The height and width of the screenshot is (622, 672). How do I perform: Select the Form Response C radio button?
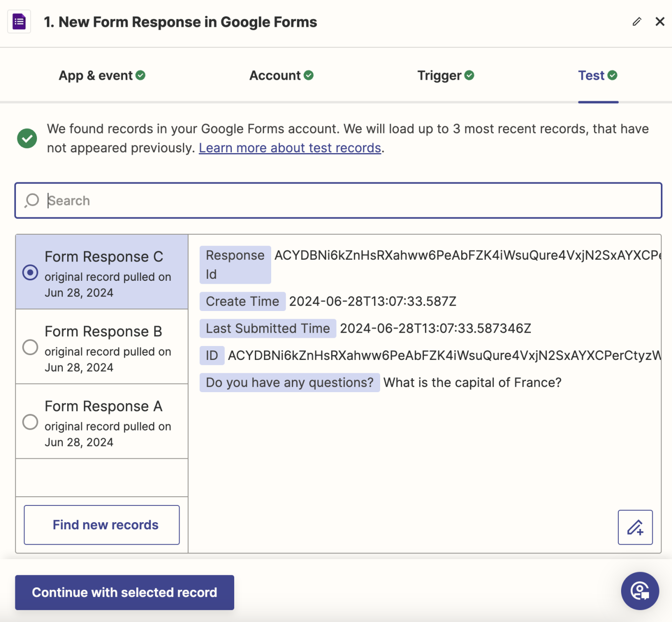click(30, 272)
